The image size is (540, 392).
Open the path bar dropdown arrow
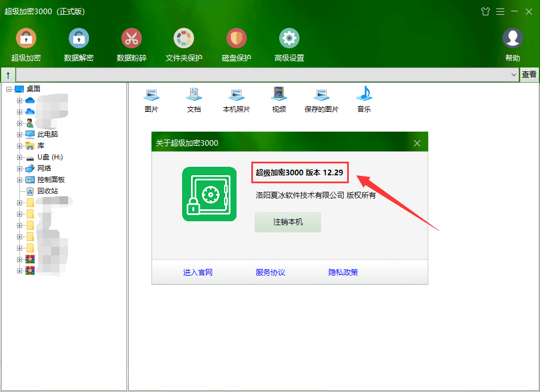pyautogui.click(x=513, y=75)
